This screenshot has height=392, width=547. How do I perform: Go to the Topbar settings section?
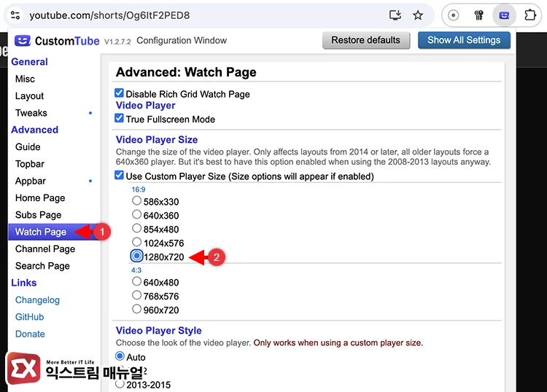pos(30,164)
